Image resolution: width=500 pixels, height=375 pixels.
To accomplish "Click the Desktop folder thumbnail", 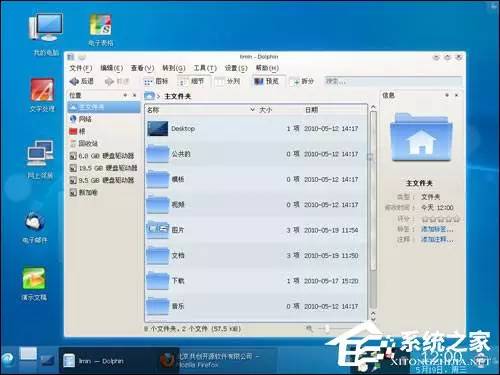I will pyautogui.click(x=157, y=129).
